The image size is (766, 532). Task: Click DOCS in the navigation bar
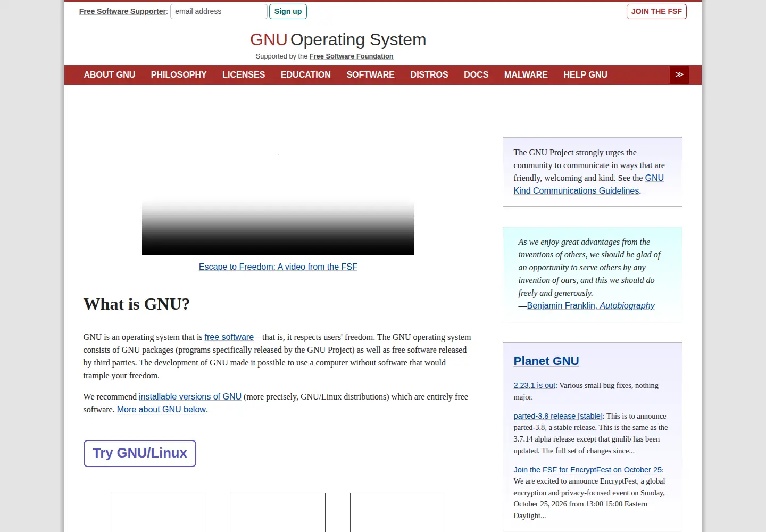tap(476, 75)
